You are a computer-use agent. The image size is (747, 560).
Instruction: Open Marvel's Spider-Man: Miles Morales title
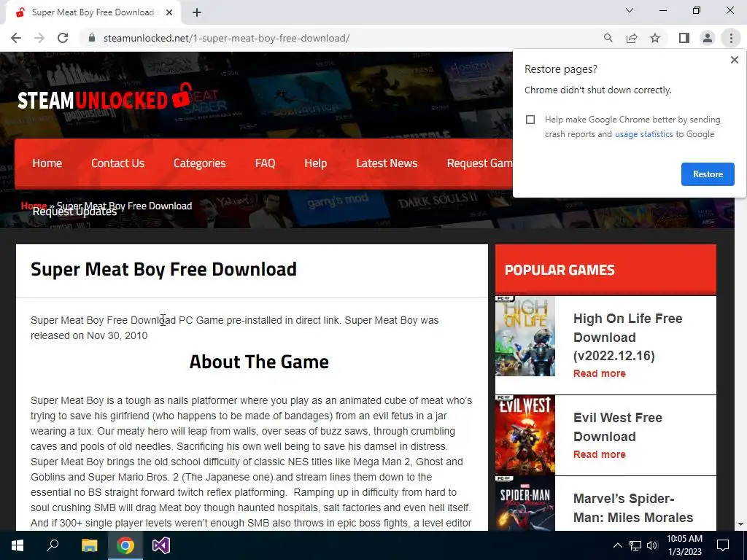click(633, 508)
